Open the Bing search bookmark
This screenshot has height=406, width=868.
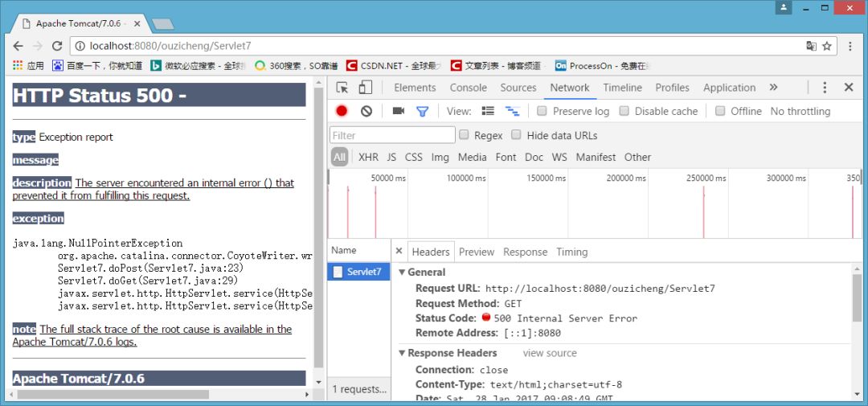tap(199, 65)
